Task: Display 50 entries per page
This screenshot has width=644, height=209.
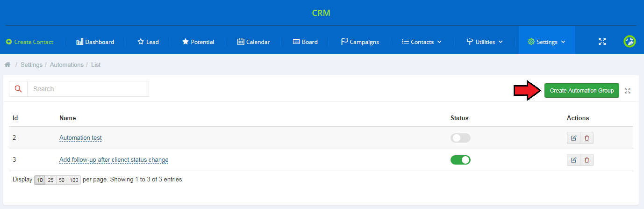Action: (62, 180)
